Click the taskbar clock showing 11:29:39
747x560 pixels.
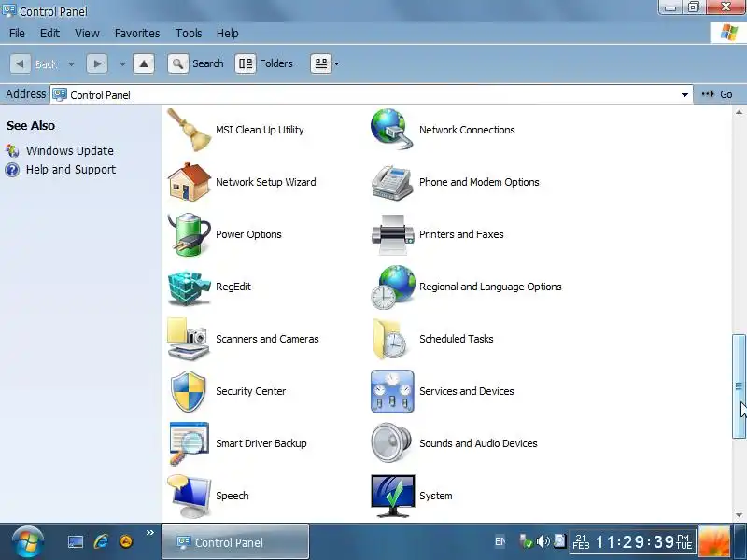pyautogui.click(x=634, y=542)
